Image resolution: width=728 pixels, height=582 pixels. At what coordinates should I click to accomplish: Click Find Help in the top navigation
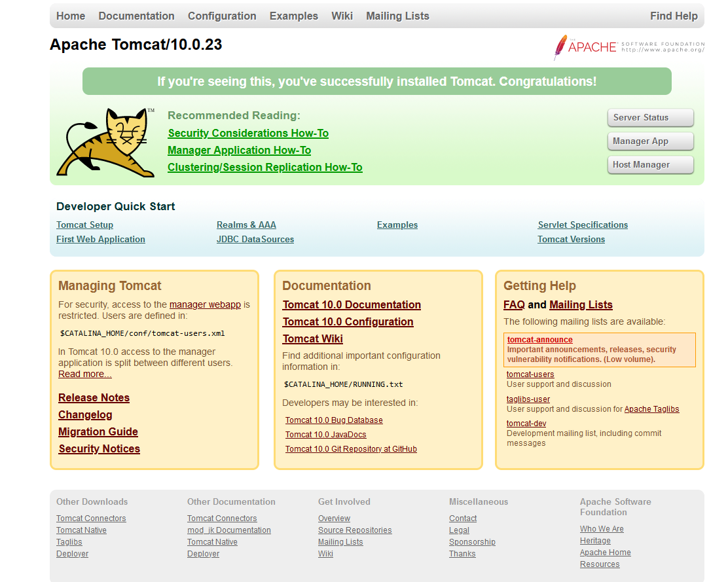tap(674, 16)
